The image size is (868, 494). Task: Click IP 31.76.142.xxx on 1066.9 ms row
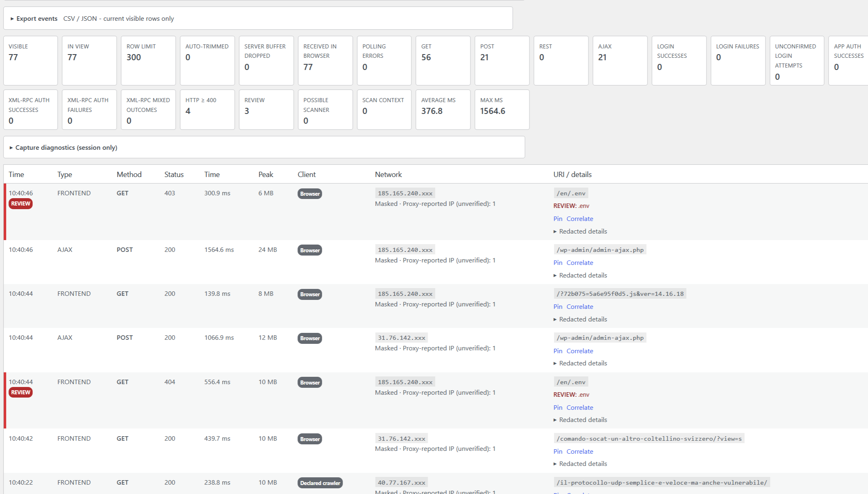click(401, 338)
